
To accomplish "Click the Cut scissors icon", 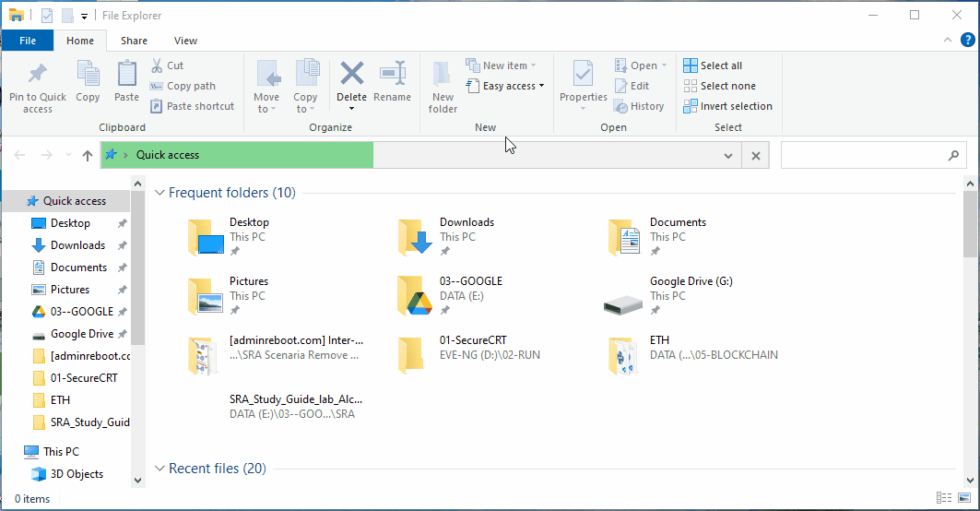I will coord(157,65).
